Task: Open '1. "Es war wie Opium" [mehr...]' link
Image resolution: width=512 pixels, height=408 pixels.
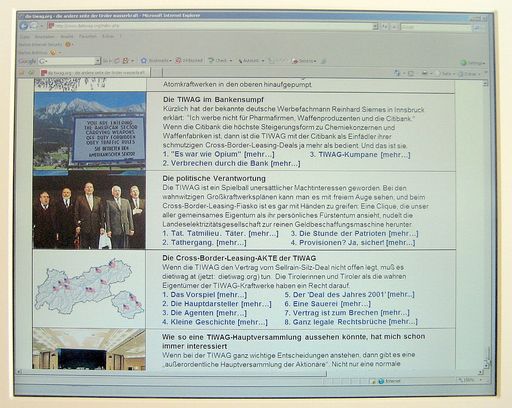Action: tap(219, 154)
